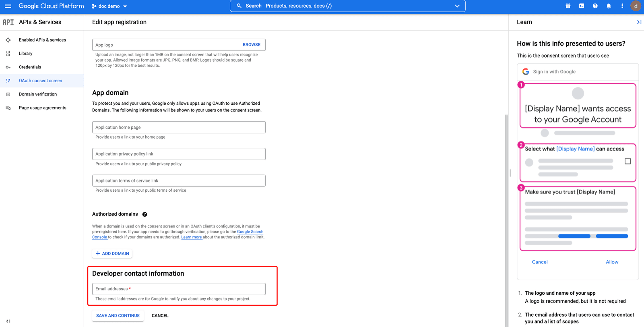Viewport: 644px width, 327px height.
Task: Open the main hamburger navigation menu
Action: tap(8, 6)
